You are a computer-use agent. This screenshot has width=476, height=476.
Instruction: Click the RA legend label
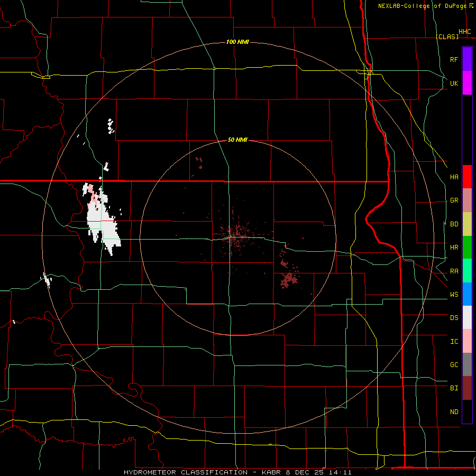(x=454, y=271)
